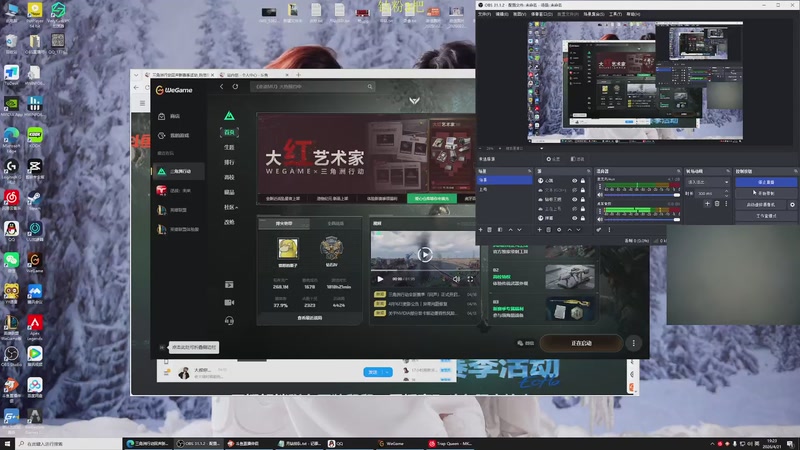
Task: Click the camera recording icon in game sidebar
Action: (x=229, y=303)
